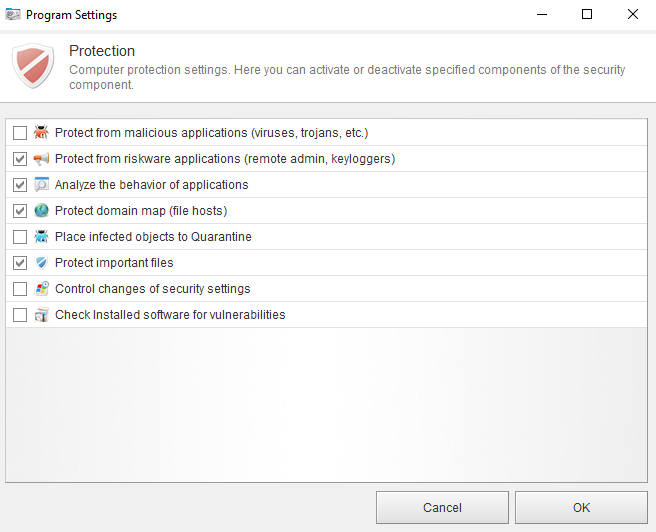Check the Installed software vulnerabilities checkbox
Screen dimensions: 656x532
tap(20, 315)
